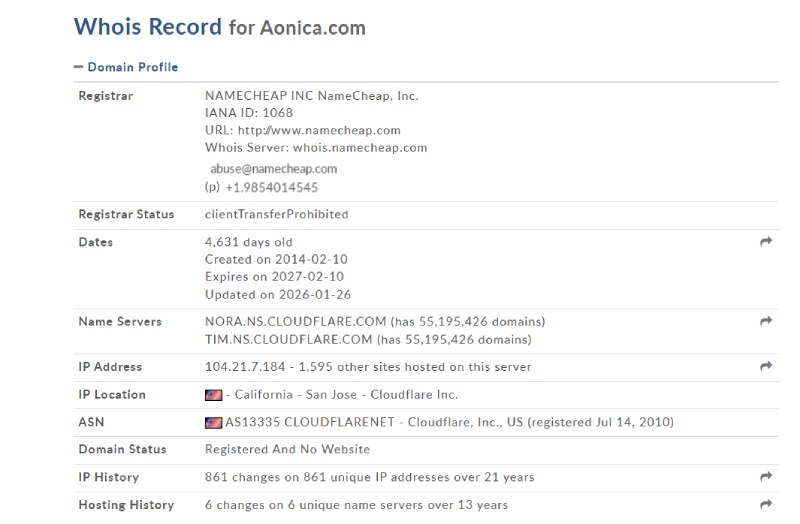Select 'Expires on 2027-02-10' line

pyautogui.click(x=274, y=277)
